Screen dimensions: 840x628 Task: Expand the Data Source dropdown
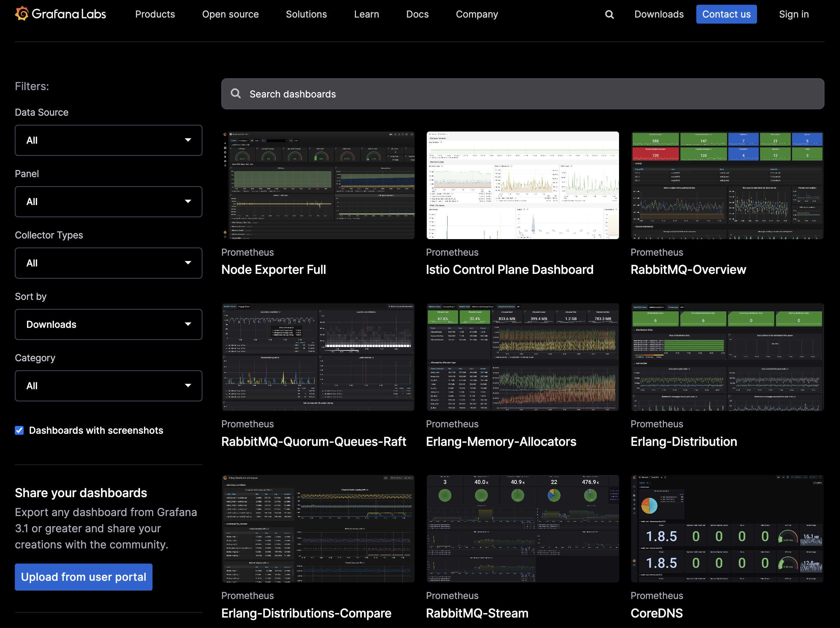click(x=108, y=140)
